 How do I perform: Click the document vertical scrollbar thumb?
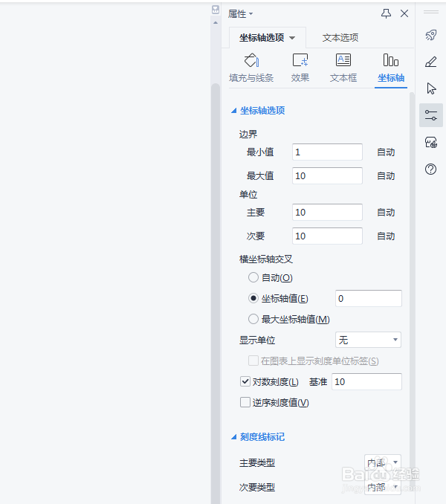click(216, 294)
